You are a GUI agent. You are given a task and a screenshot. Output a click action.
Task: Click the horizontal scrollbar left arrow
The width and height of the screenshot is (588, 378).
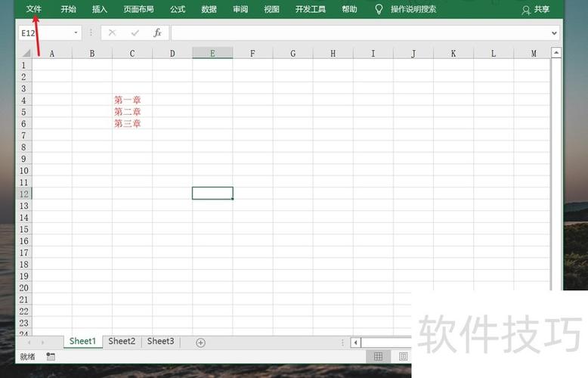click(x=355, y=342)
